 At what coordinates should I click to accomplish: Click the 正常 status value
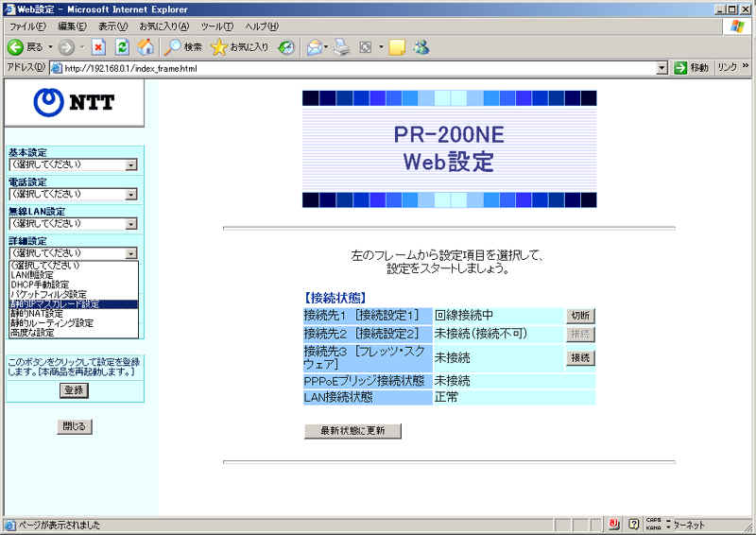tap(446, 398)
